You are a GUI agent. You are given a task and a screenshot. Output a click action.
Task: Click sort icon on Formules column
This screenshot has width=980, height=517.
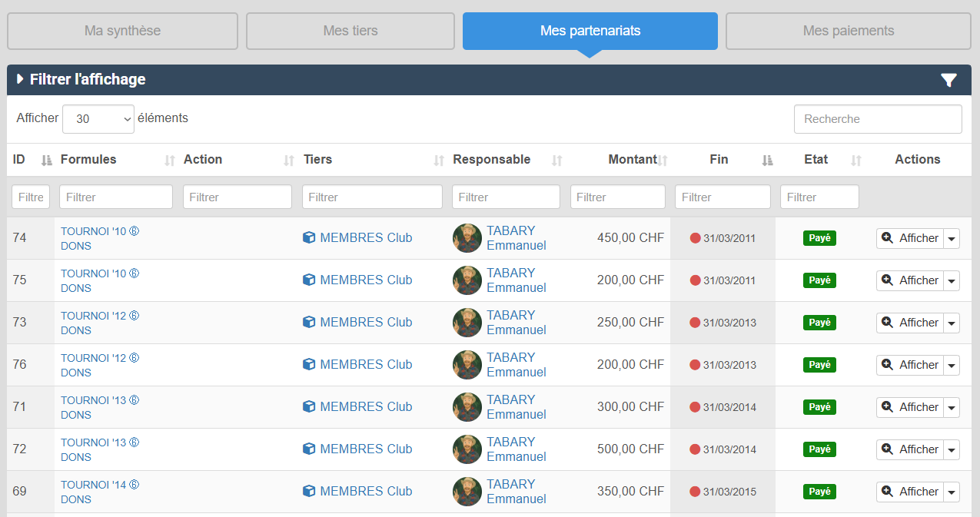(x=170, y=160)
